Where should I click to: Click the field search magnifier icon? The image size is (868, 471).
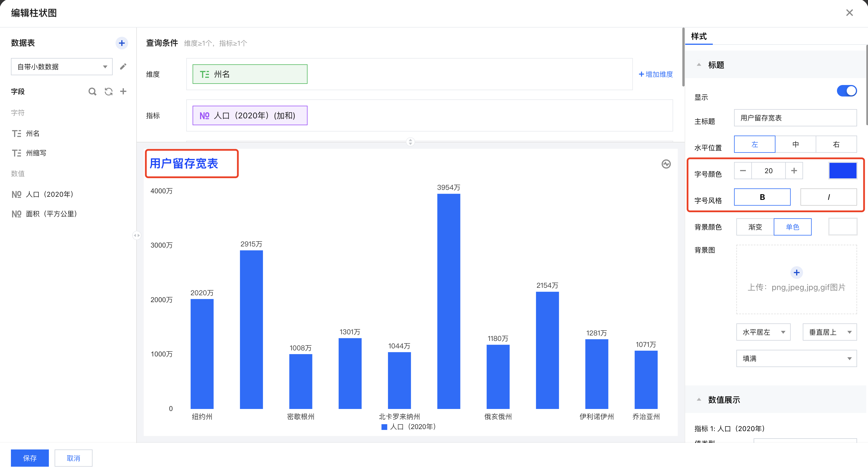coord(92,91)
